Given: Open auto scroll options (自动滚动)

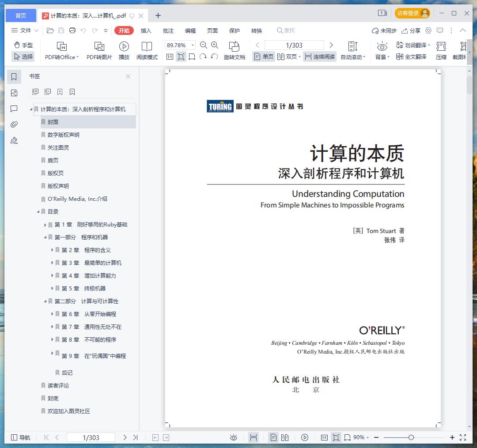Looking at the screenshot, I should pyautogui.click(x=353, y=50).
